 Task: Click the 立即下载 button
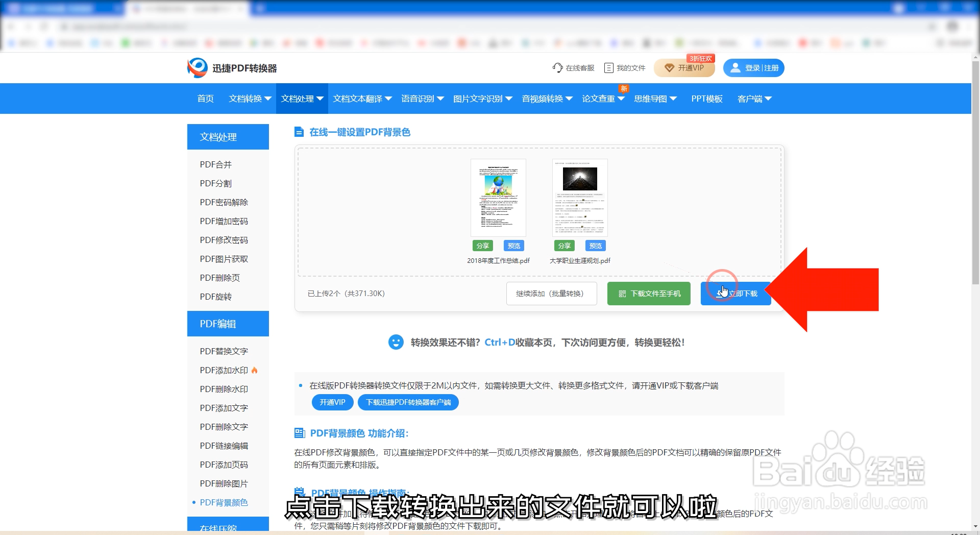[x=736, y=294]
